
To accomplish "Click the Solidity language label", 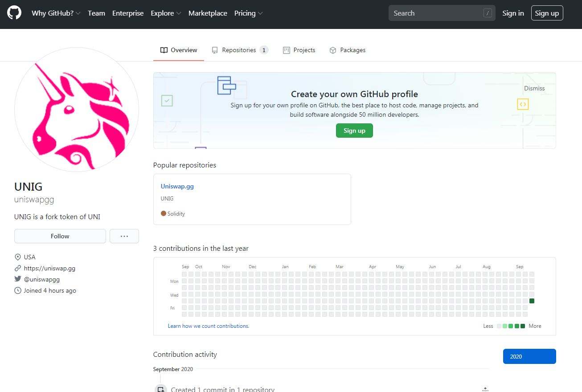I will pyautogui.click(x=176, y=214).
